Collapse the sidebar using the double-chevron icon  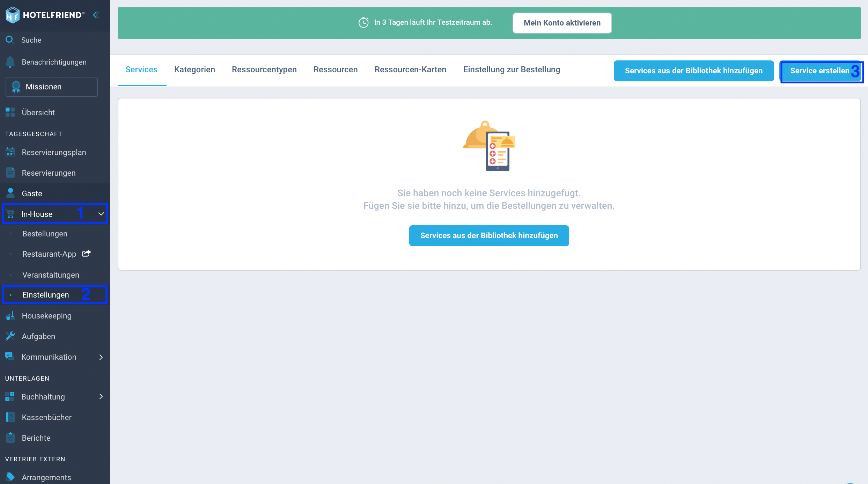pyautogui.click(x=96, y=15)
